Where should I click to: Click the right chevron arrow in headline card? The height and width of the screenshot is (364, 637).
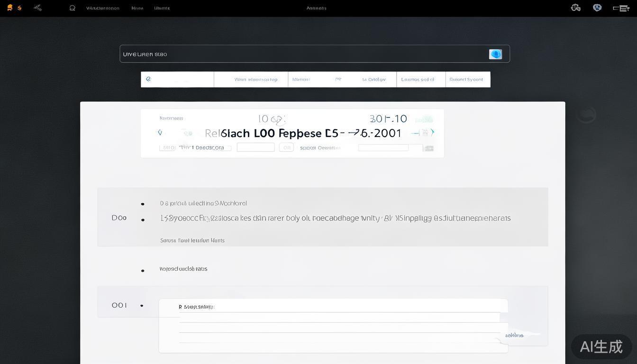pos(432,132)
